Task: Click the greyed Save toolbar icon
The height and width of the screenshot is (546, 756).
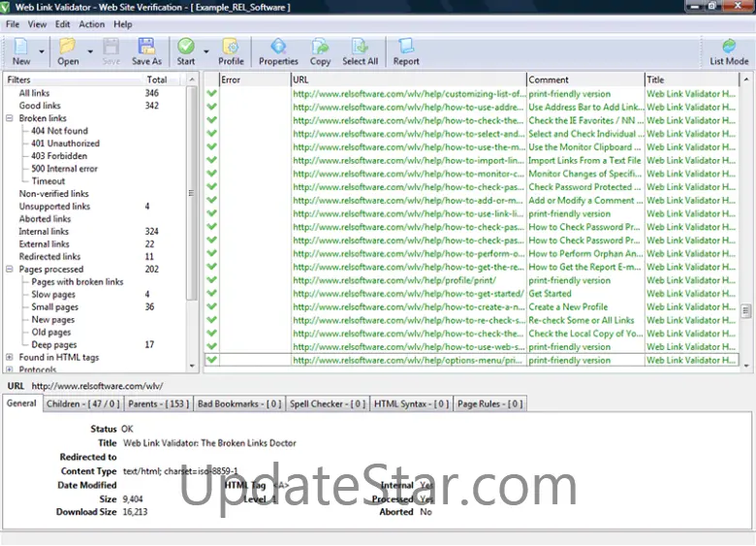Action: pos(110,47)
